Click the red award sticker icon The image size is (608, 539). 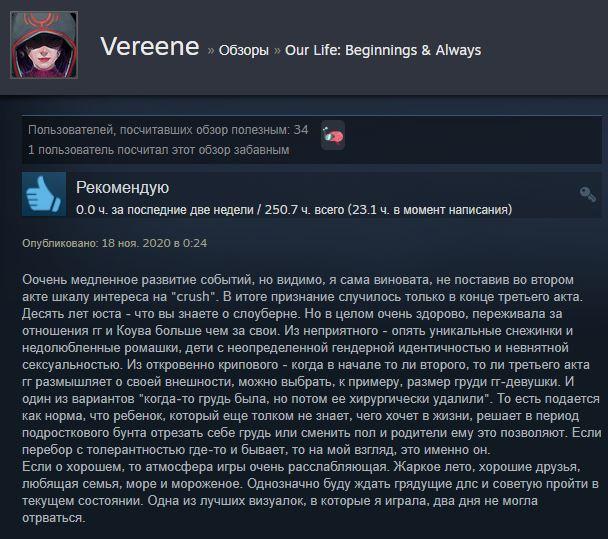pos(333,135)
